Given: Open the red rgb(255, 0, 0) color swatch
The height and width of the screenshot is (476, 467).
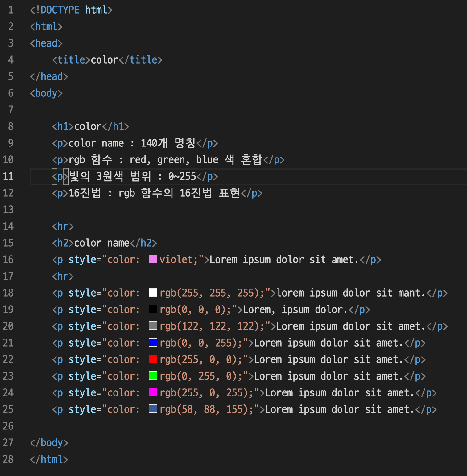Looking at the screenshot, I should (x=153, y=359).
